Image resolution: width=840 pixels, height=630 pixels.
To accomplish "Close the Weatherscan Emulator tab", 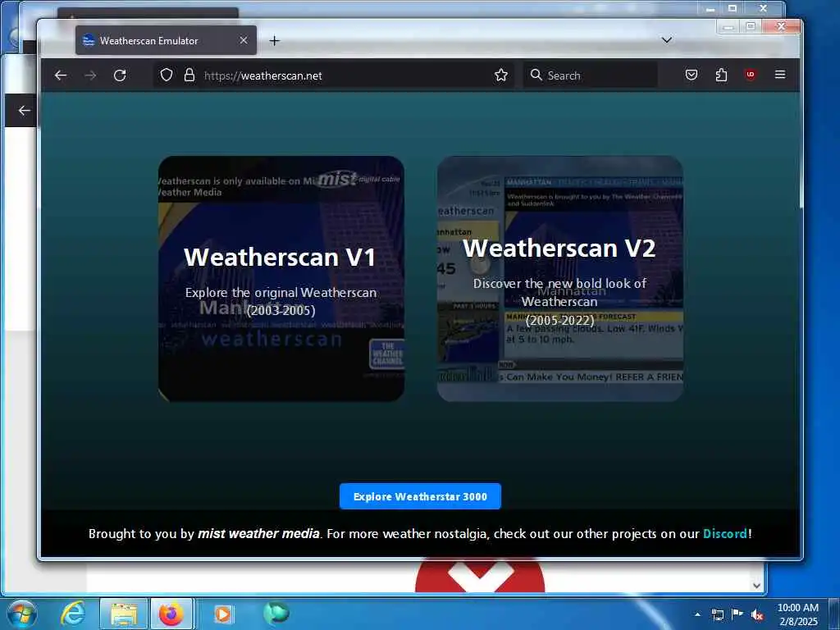I will click(243, 41).
